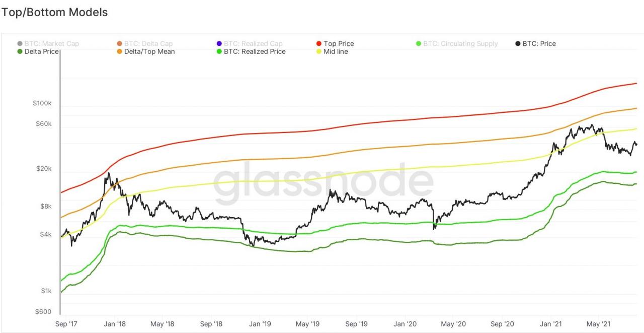This screenshot has width=644, height=333.
Task: Select the May '20 x-axis label
Action: pos(454,324)
